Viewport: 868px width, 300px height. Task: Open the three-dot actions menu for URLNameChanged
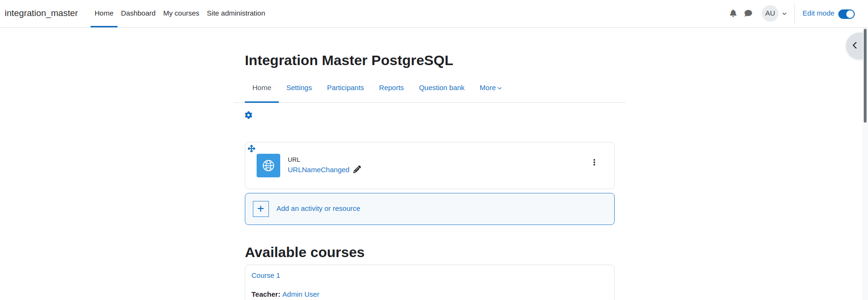[x=594, y=162]
